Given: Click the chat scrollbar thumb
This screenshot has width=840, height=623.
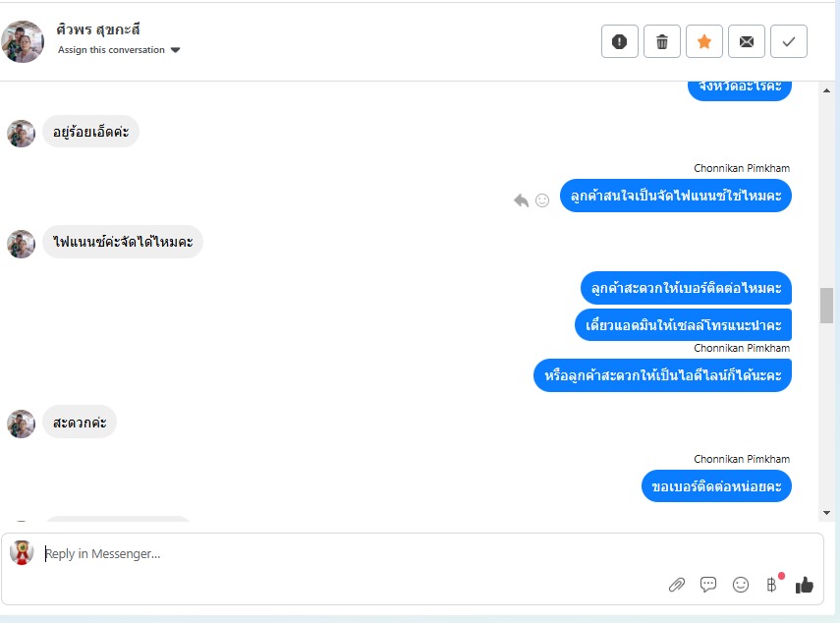Looking at the screenshot, I should 826,306.
